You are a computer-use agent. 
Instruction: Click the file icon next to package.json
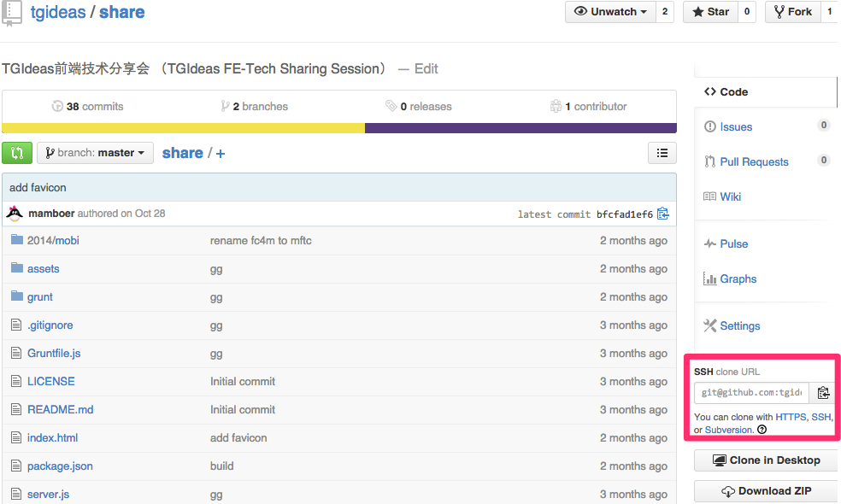[16, 466]
